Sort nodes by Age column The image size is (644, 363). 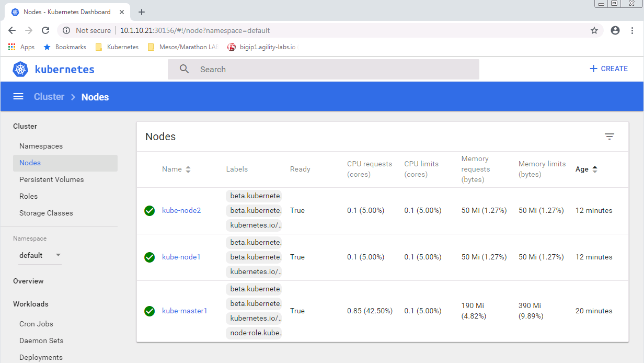coord(586,169)
